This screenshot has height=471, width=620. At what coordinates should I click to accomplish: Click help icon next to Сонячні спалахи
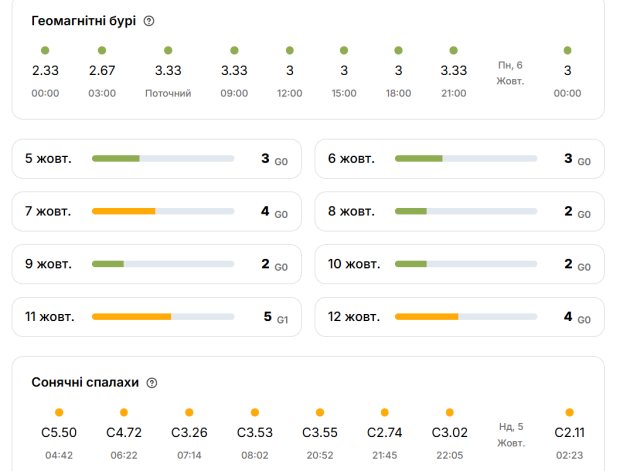[x=152, y=383]
